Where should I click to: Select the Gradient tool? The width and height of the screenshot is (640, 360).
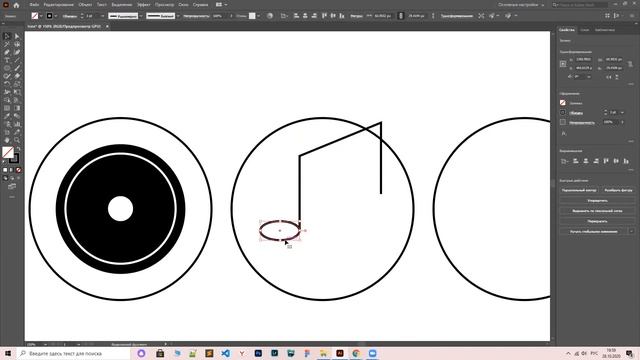(x=17, y=108)
